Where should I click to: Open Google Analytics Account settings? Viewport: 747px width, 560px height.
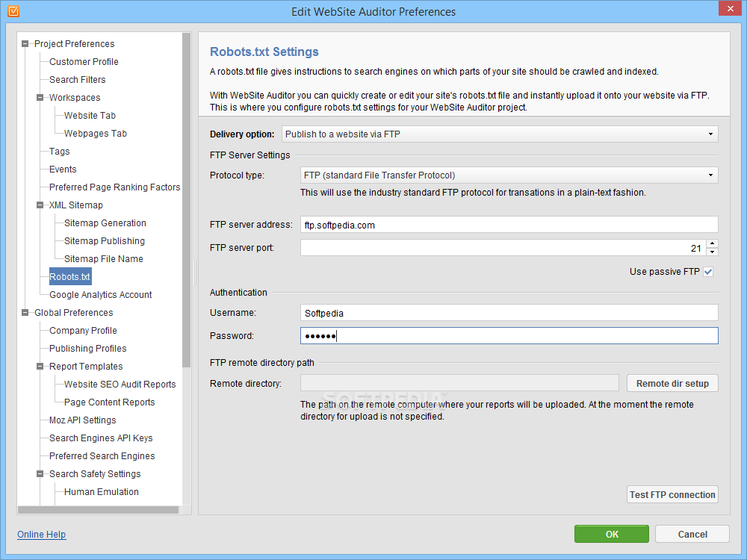100,295
